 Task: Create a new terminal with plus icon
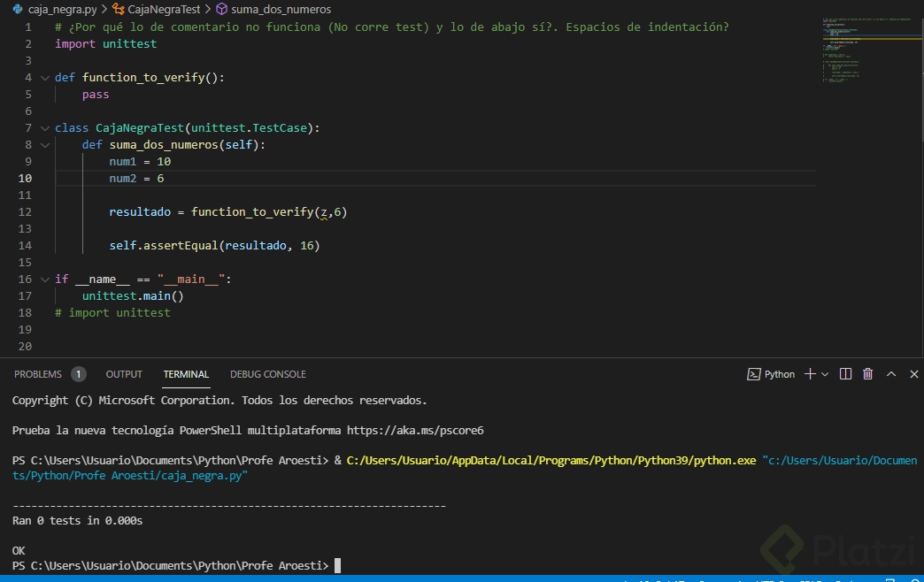pos(810,374)
